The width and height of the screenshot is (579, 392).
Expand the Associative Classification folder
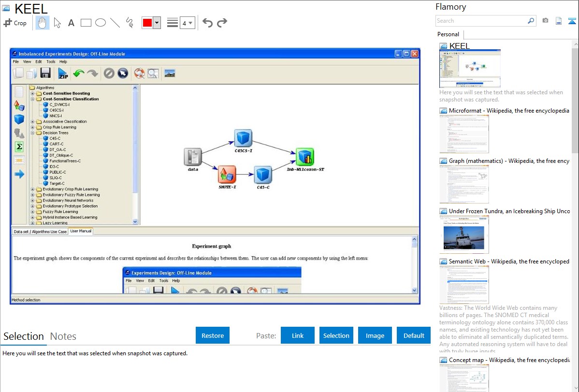tap(32, 121)
